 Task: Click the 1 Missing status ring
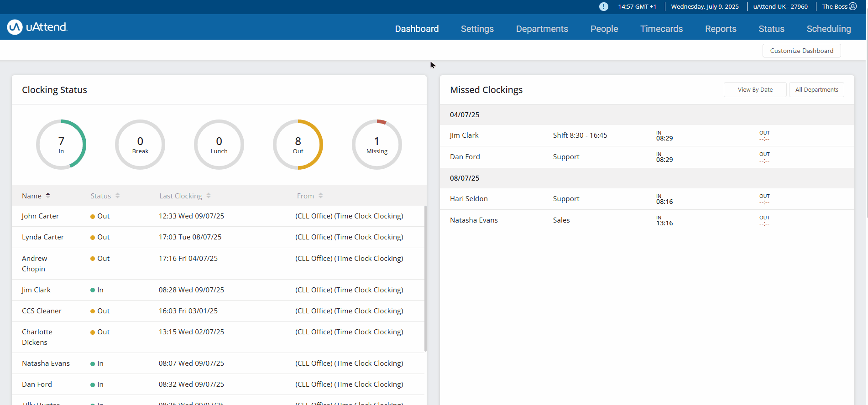[377, 145]
